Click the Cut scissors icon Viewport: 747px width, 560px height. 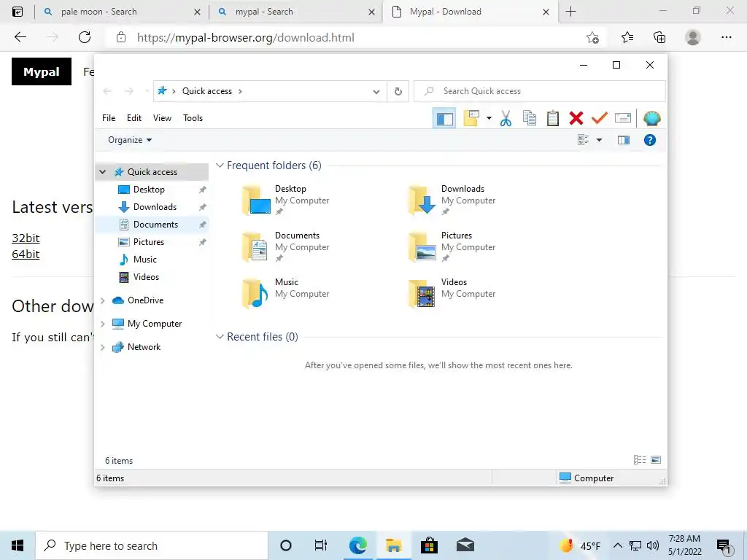tap(506, 118)
